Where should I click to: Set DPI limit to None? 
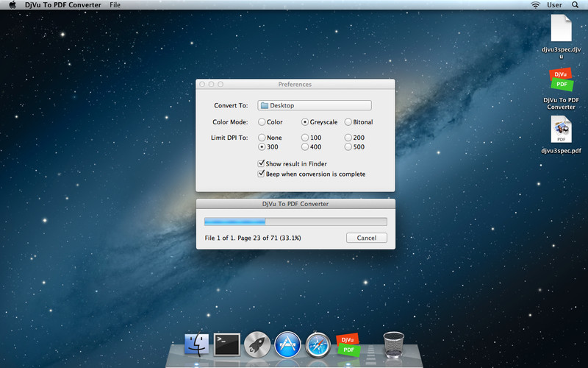(262, 138)
